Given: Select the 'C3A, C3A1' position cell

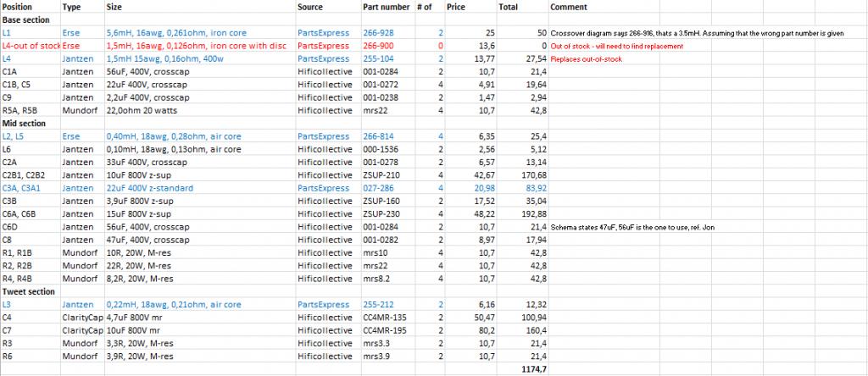Looking at the screenshot, I should click(x=31, y=188).
